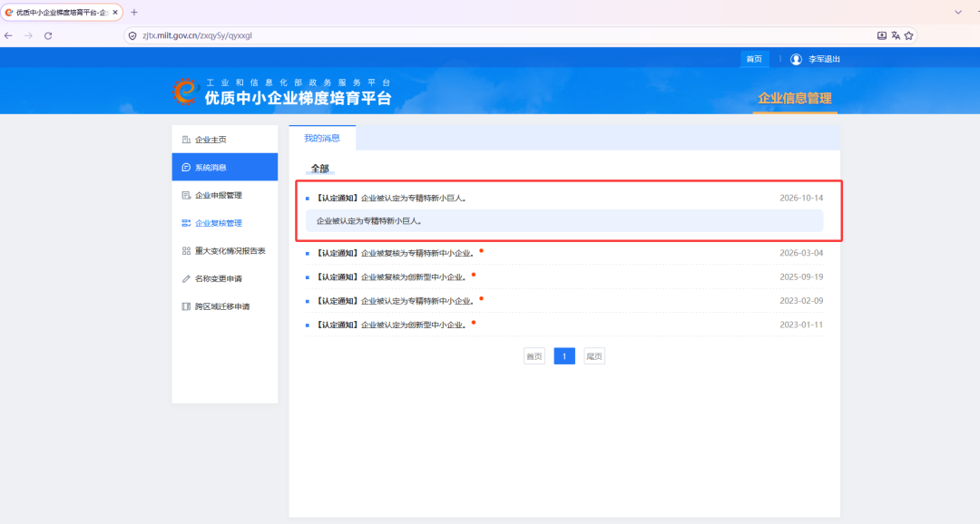The width and height of the screenshot is (980, 524).
Task: Close the 优质中小企业梯度培育平台 browser tab
Action: (x=115, y=12)
